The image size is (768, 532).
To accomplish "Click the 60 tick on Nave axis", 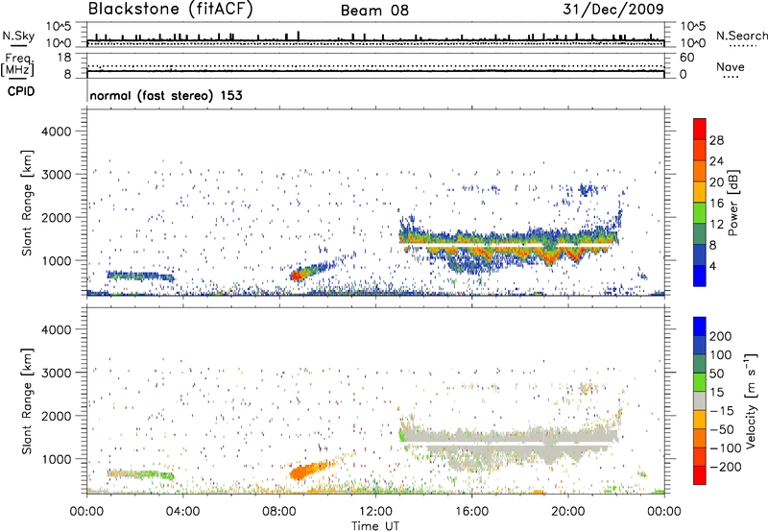I will [x=686, y=58].
